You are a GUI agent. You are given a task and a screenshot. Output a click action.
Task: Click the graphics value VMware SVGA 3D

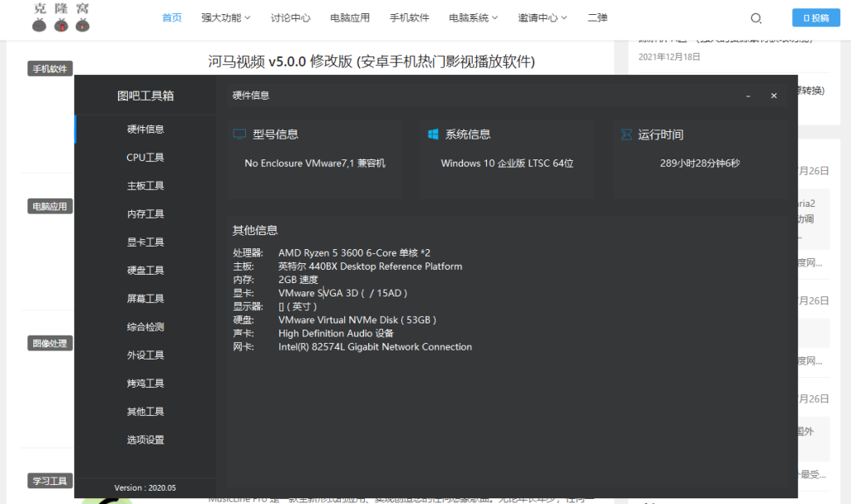[342, 293]
